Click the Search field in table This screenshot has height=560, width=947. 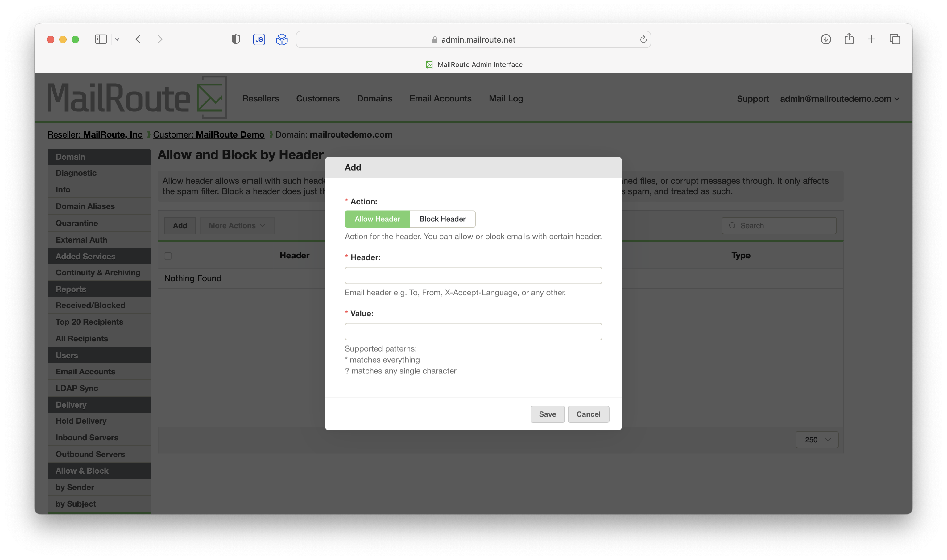pyautogui.click(x=779, y=225)
